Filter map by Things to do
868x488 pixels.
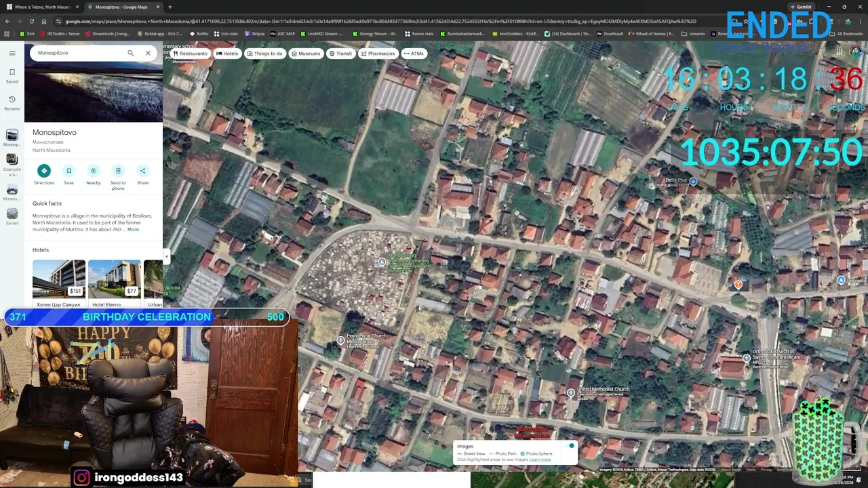coord(264,54)
